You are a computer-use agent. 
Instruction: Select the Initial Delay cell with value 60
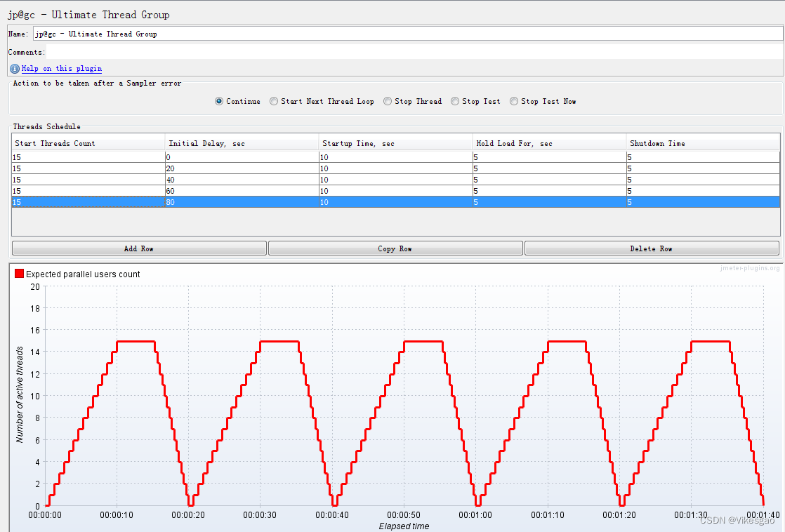[242, 191]
